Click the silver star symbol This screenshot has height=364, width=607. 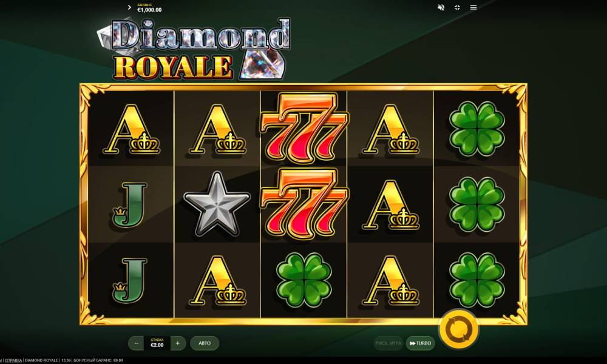point(217,204)
